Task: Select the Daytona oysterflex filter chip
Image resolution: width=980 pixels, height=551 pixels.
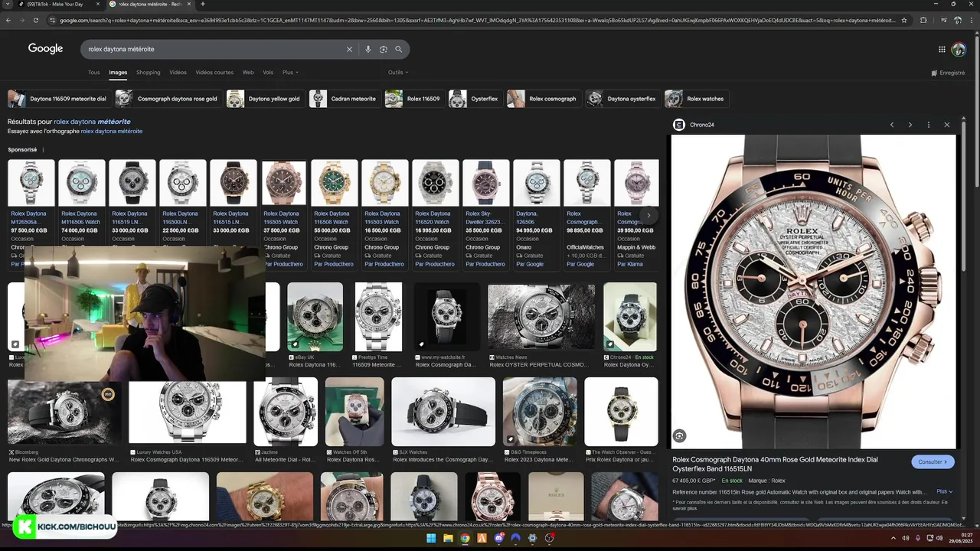Action: [622, 99]
